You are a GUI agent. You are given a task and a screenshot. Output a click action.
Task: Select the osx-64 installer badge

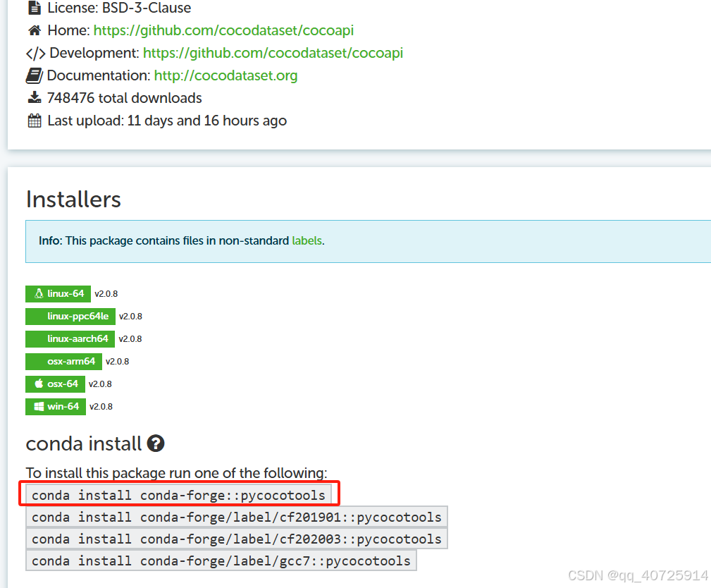pyautogui.click(x=56, y=384)
